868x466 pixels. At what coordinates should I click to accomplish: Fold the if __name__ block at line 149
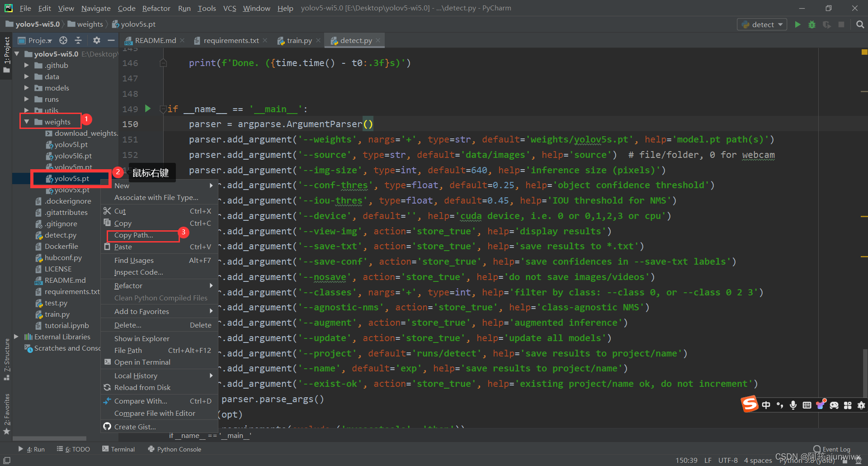click(x=163, y=109)
